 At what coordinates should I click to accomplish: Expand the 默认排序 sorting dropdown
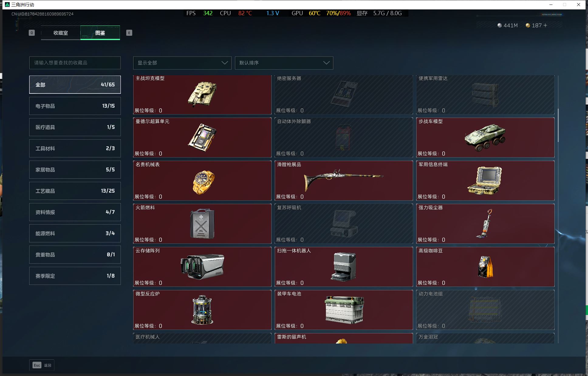coord(284,63)
